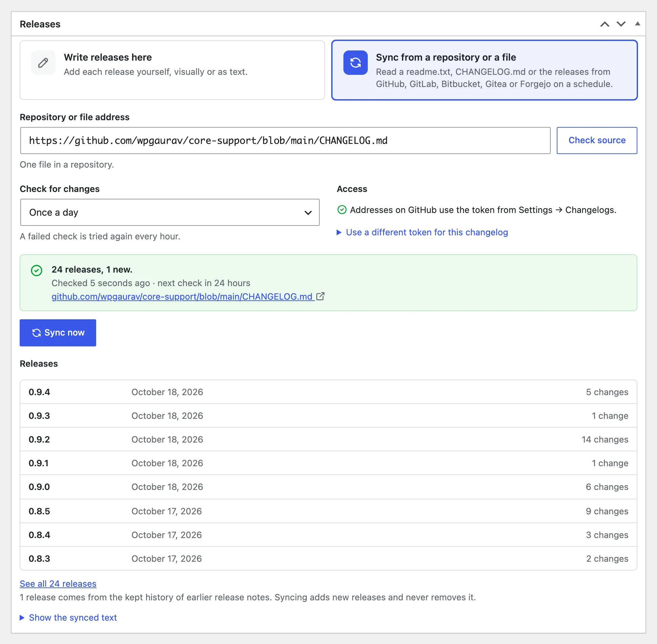The image size is (657, 644).
Task: Click the One file in a repository hint
Action: (x=67, y=165)
